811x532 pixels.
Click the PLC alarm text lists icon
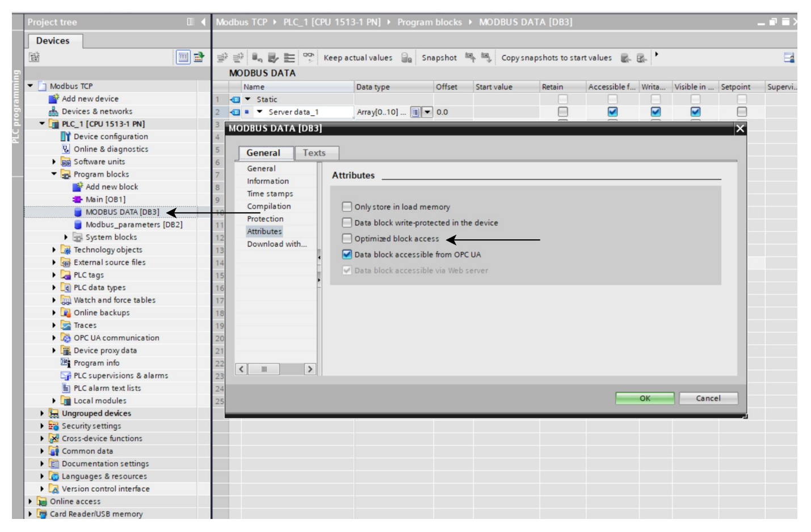pyautogui.click(x=66, y=388)
